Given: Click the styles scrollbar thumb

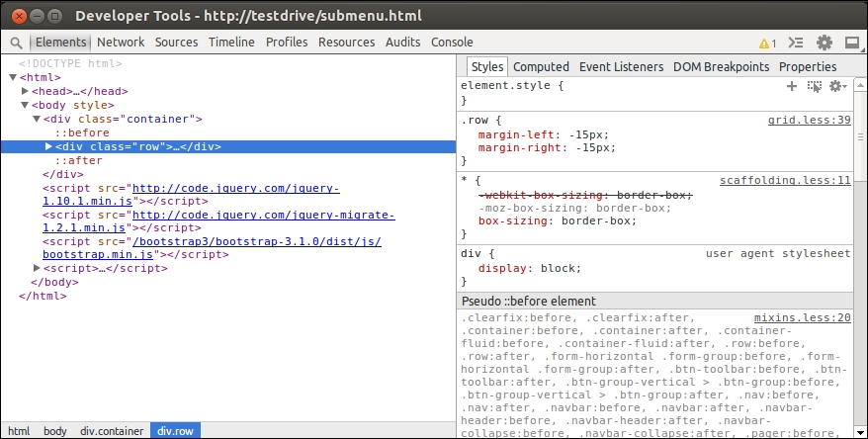Looking at the screenshot, I should pyautogui.click(x=860, y=136).
